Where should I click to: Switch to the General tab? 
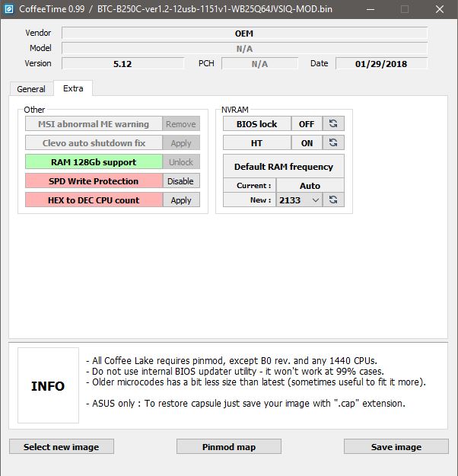click(31, 89)
